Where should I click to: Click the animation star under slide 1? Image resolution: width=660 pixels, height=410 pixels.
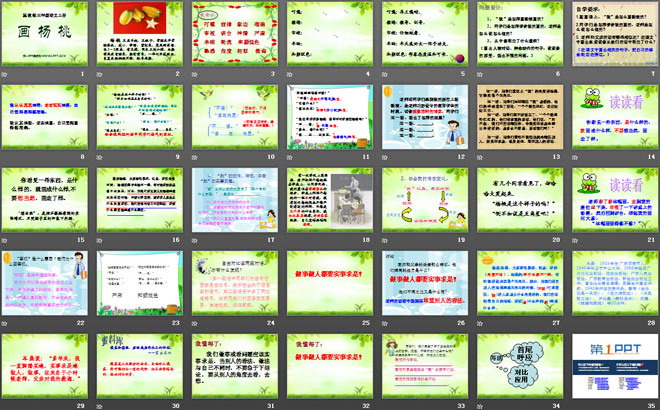5,75
